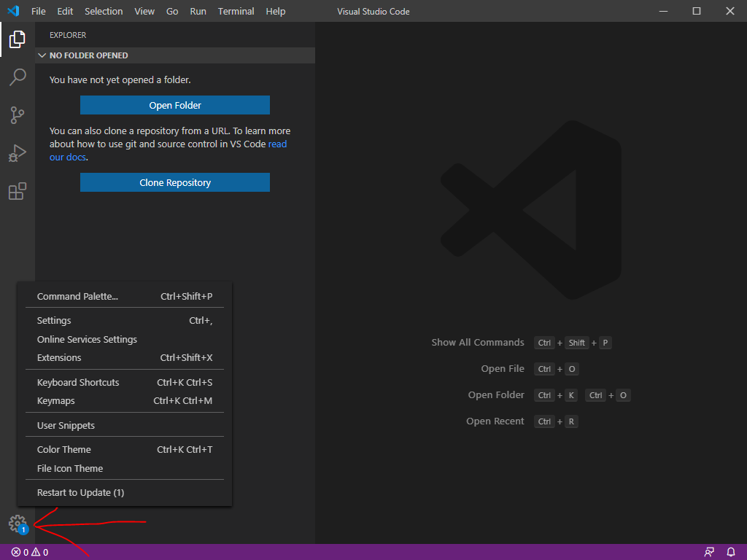Image resolution: width=747 pixels, height=560 pixels.
Task: Open the notifications bell icon
Action: pos(731,553)
